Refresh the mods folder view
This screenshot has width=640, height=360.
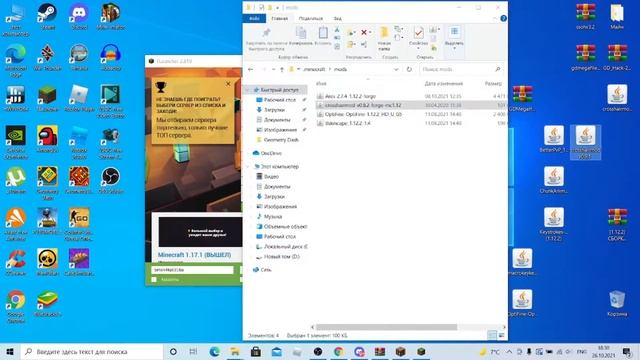pos(409,69)
